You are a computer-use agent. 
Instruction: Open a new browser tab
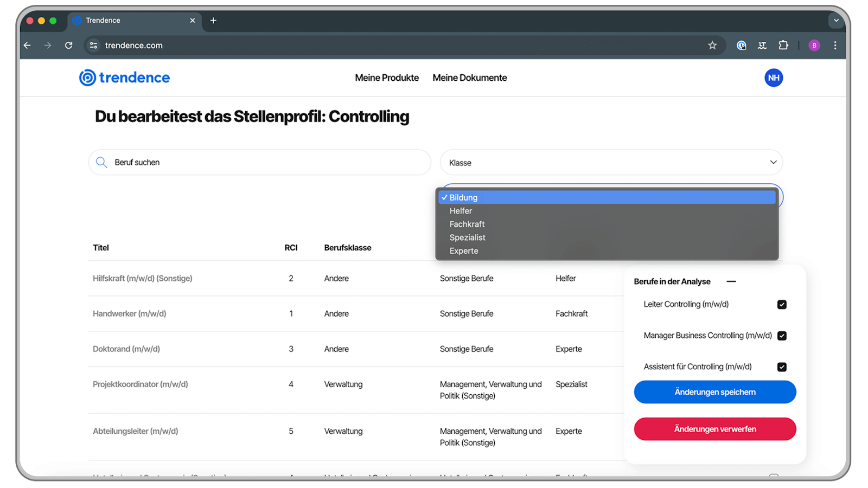(x=213, y=21)
